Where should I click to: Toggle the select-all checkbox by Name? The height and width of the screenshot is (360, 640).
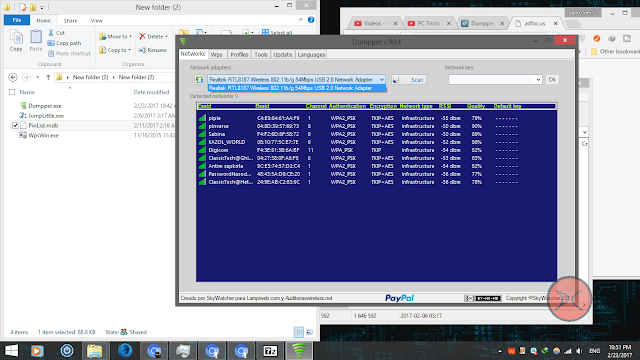coord(12,92)
